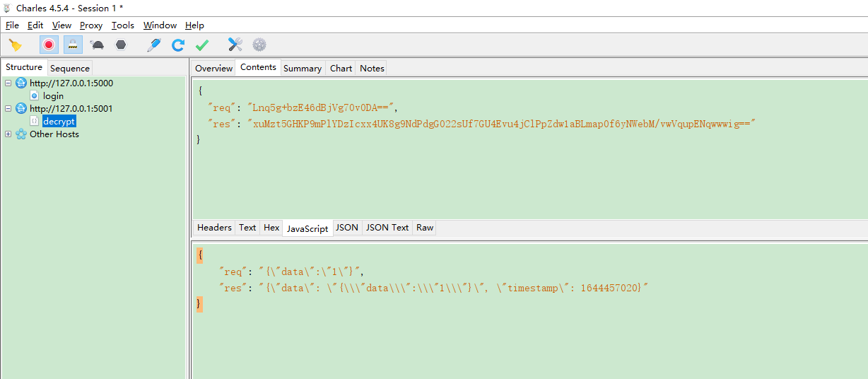Select the login request item

click(53, 96)
